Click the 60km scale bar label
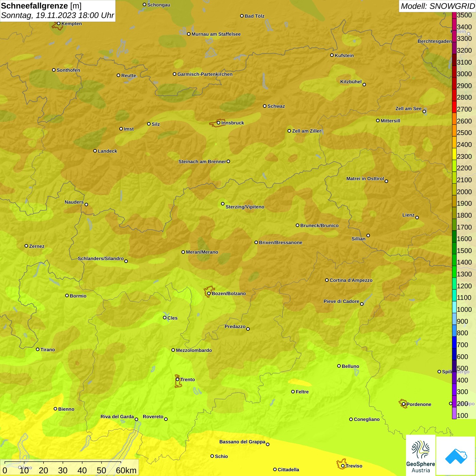The height and width of the screenshot is (476, 476). pos(126,470)
